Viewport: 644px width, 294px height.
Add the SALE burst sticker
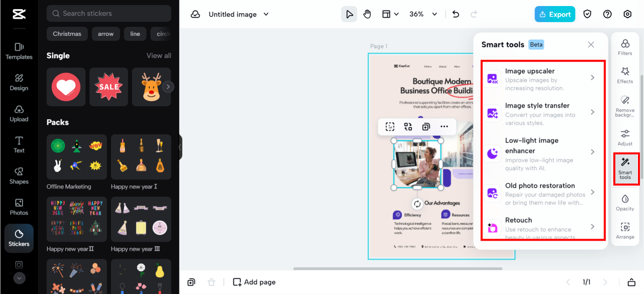[x=109, y=87]
